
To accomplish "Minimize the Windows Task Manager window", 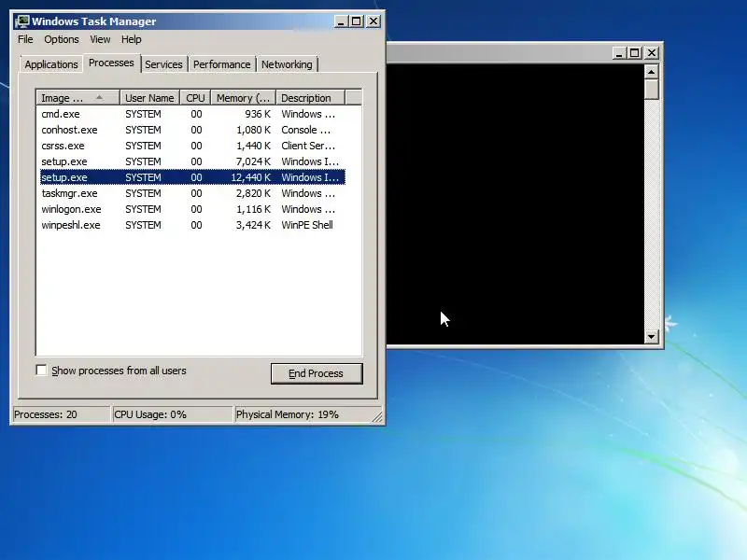I will click(x=341, y=21).
